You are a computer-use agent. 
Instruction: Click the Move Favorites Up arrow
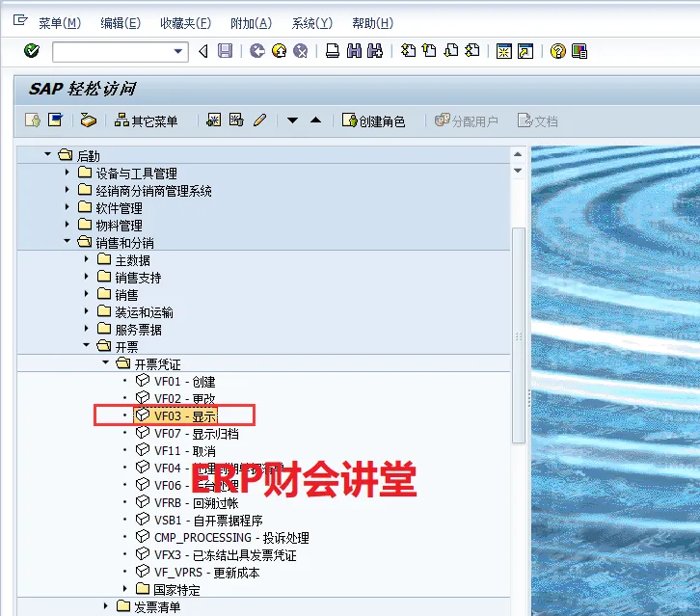coord(315,121)
